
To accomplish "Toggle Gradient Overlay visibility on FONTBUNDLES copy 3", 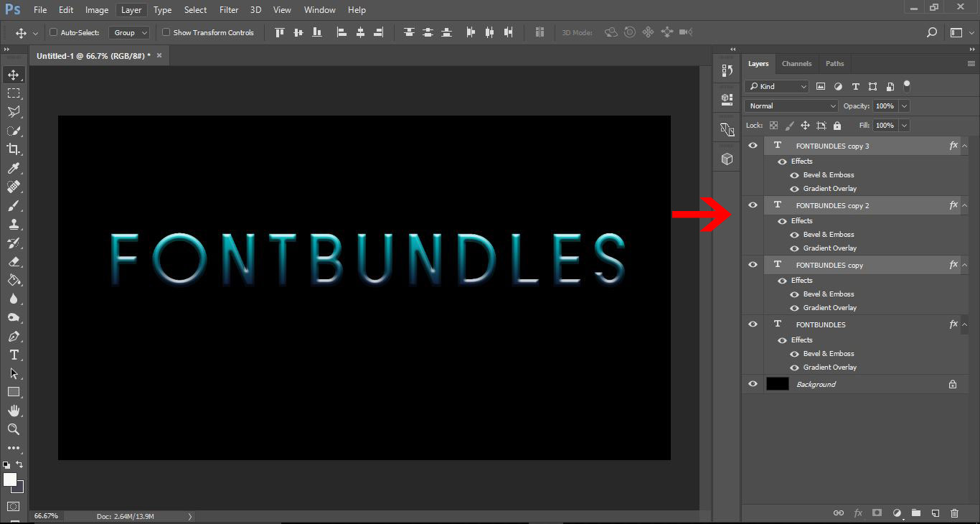I will click(794, 189).
